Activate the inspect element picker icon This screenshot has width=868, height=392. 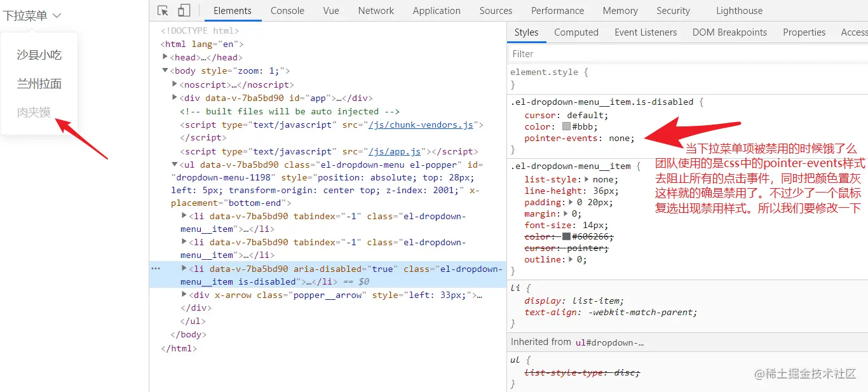tap(163, 11)
